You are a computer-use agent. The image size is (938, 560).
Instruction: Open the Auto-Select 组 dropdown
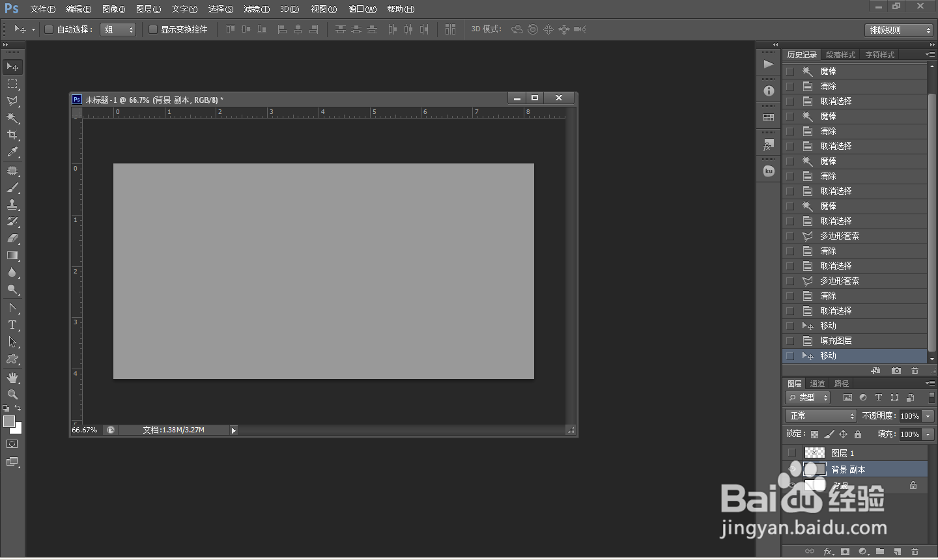118,29
